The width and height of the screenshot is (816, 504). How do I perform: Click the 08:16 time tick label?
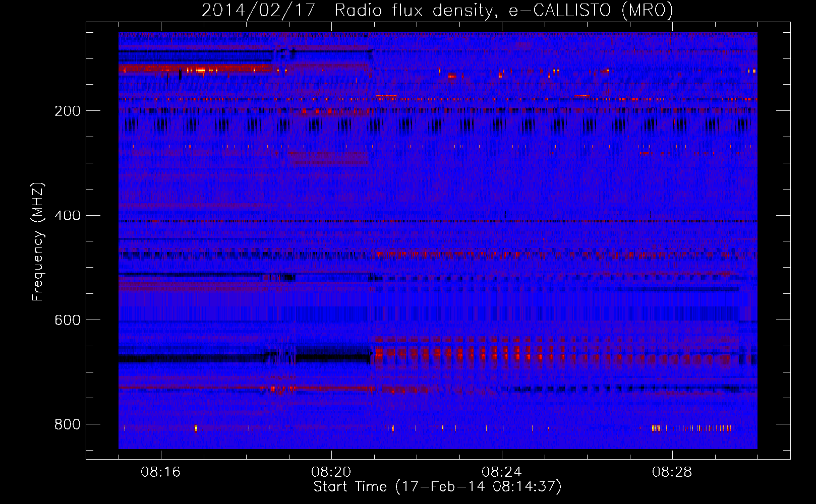click(x=161, y=472)
